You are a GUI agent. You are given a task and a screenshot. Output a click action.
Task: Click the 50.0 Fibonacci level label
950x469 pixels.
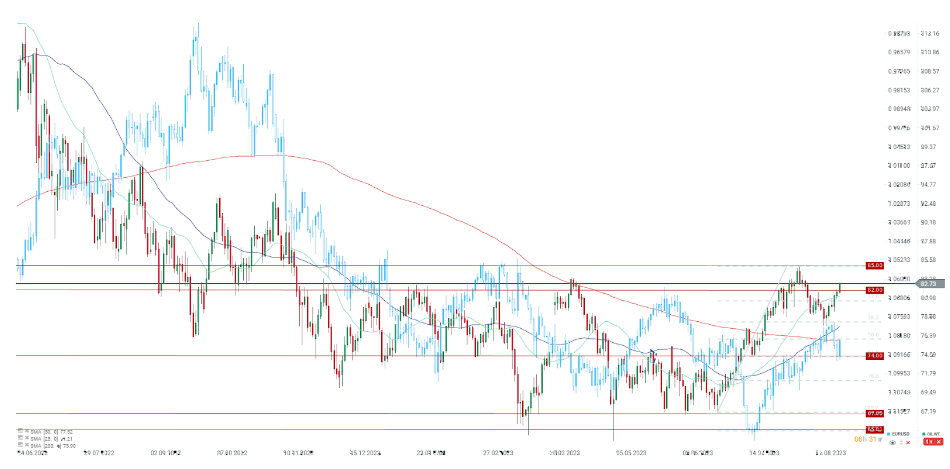point(874,334)
